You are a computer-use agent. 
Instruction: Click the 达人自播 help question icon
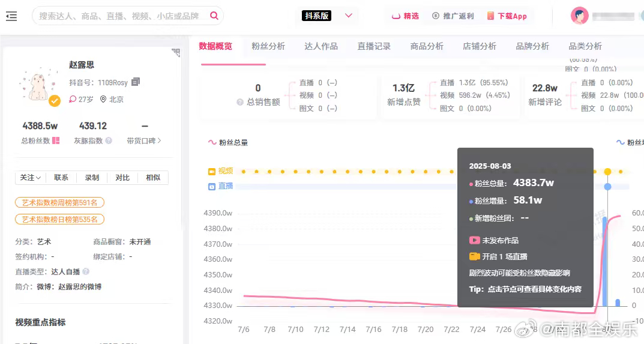pyautogui.click(x=86, y=272)
